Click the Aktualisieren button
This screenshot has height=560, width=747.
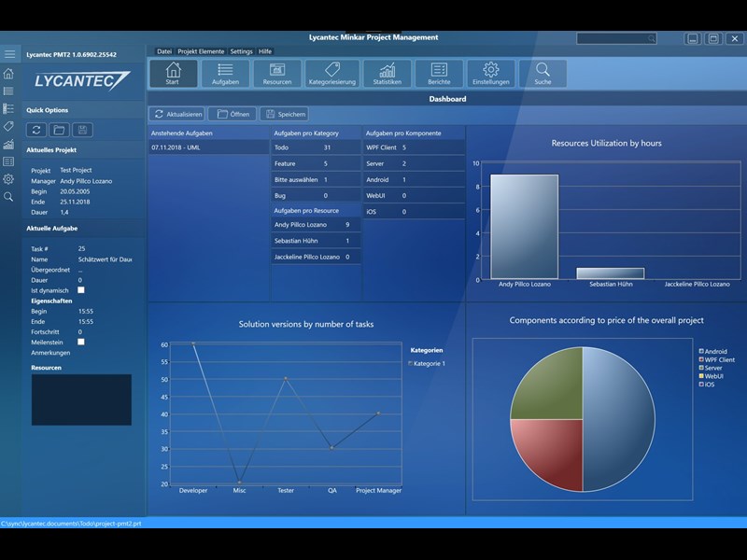pos(177,114)
